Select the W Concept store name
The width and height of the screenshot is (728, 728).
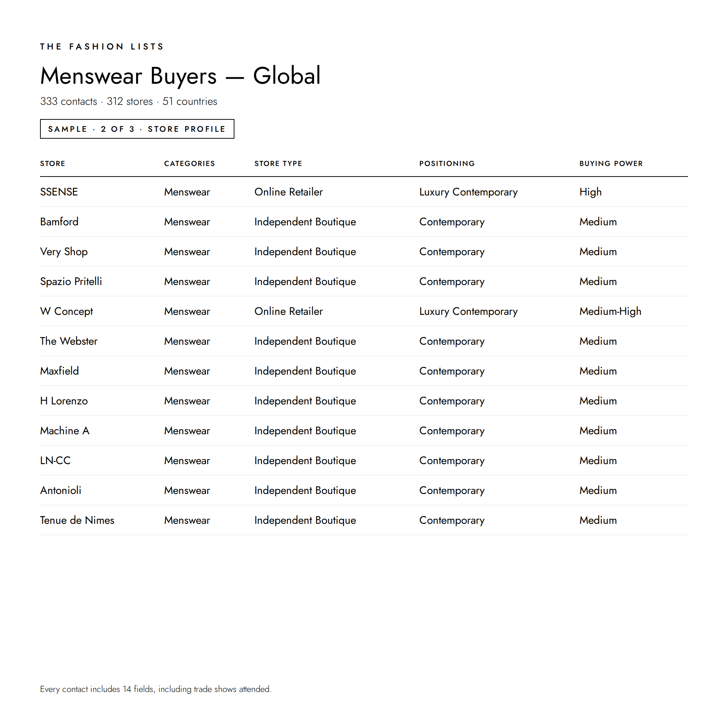pos(66,312)
